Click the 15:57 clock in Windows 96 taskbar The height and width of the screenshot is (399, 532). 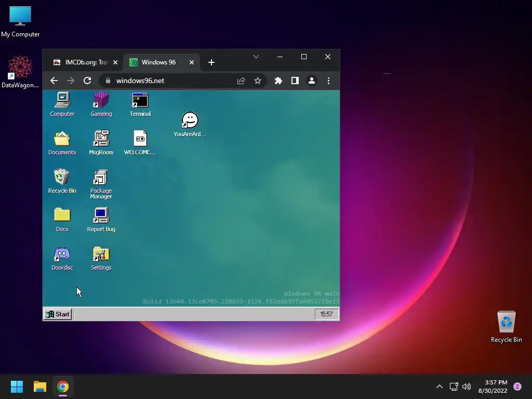point(326,314)
